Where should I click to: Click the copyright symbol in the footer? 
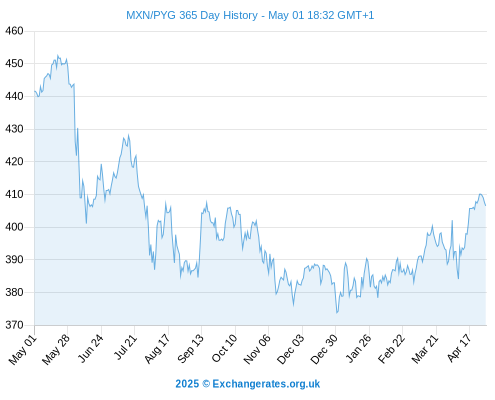click(206, 384)
